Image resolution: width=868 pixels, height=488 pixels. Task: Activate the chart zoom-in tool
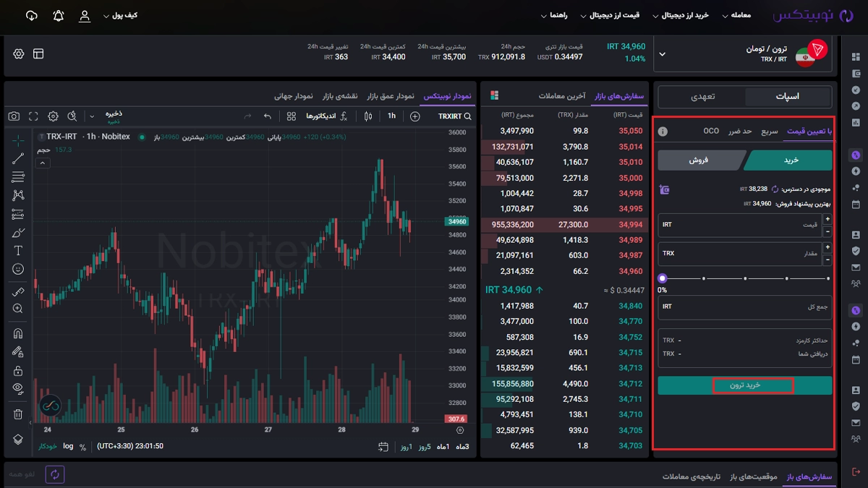[x=18, y=309]
